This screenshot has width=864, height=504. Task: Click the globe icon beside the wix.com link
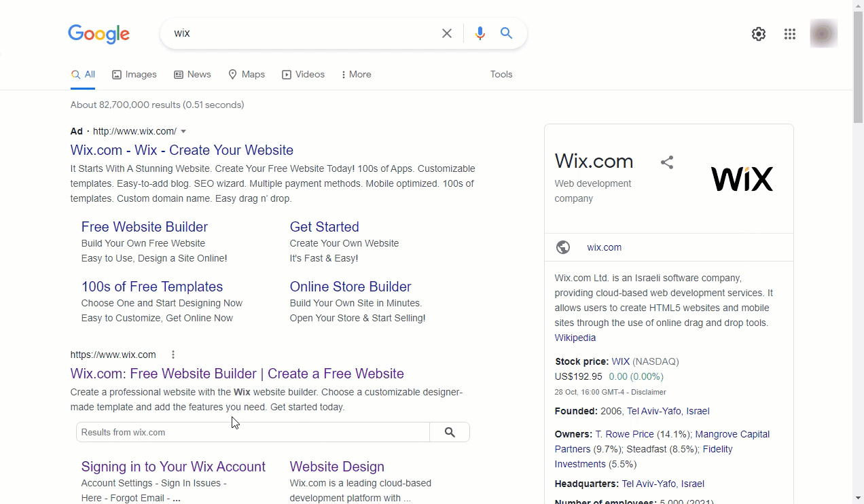click(x=563, y=247)
